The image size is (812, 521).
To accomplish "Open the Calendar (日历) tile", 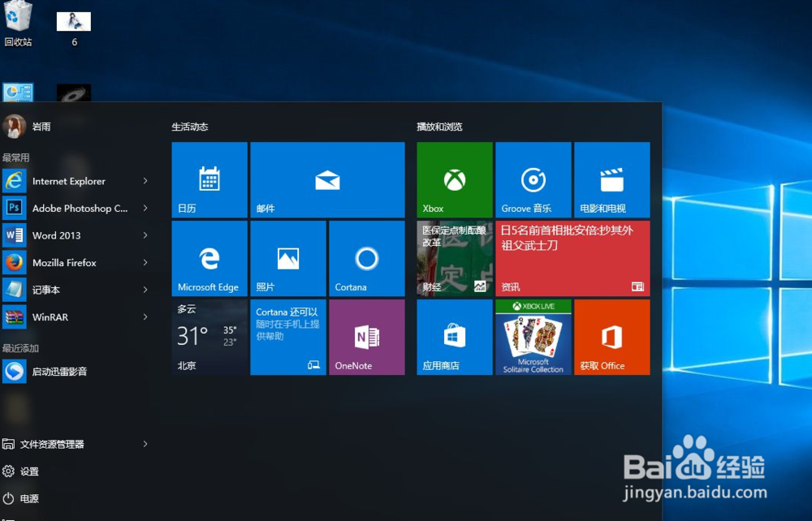I will coord(209,179).
